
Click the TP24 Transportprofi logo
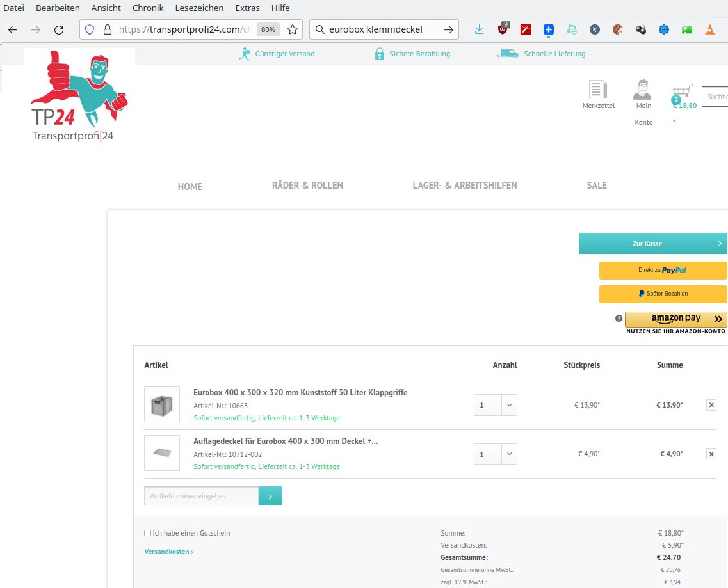pyautogui.click(x=79, y=96)
